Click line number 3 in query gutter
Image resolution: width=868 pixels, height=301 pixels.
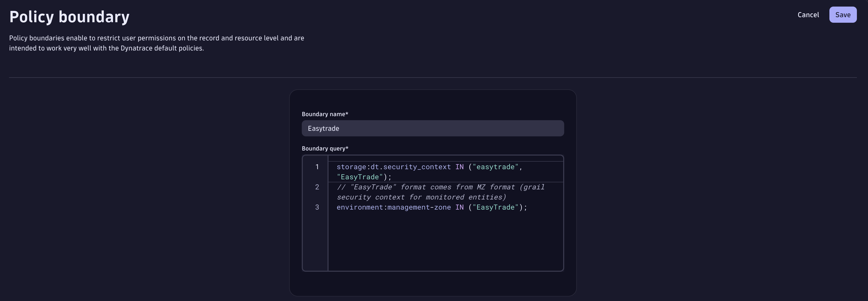click(x=317, y=207)
